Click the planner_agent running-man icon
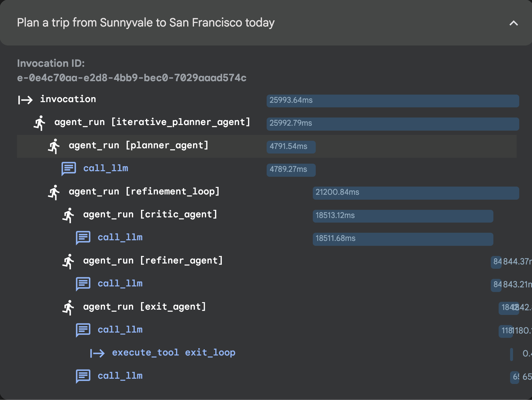The image size is (532, 400). click(54, 146)
